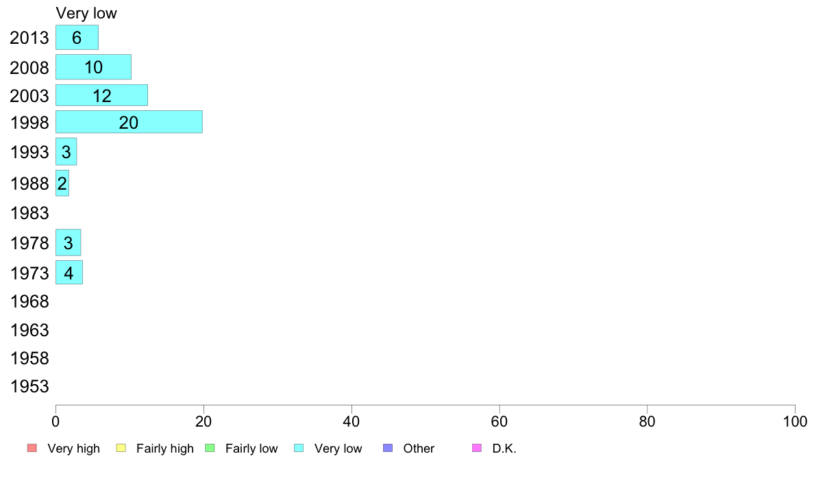
Task: Click the Fairly high yellow legend swatch
Action: tap(121, 448)
